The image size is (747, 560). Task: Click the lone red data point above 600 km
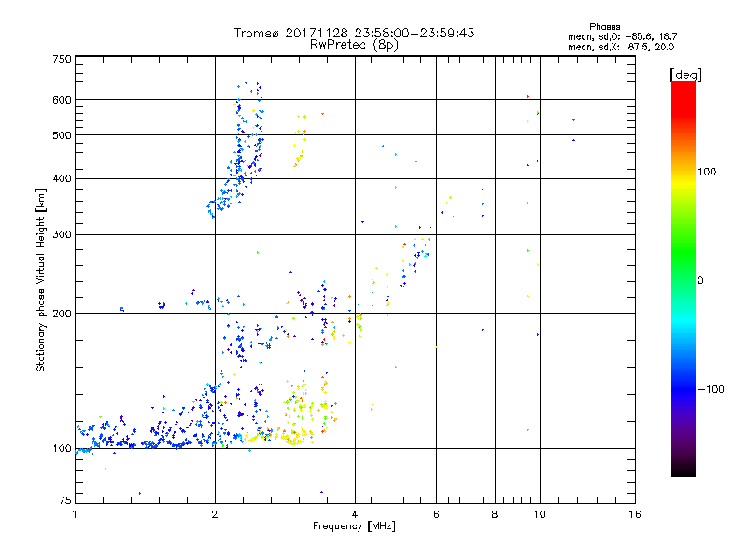click(x=528, y=97)
